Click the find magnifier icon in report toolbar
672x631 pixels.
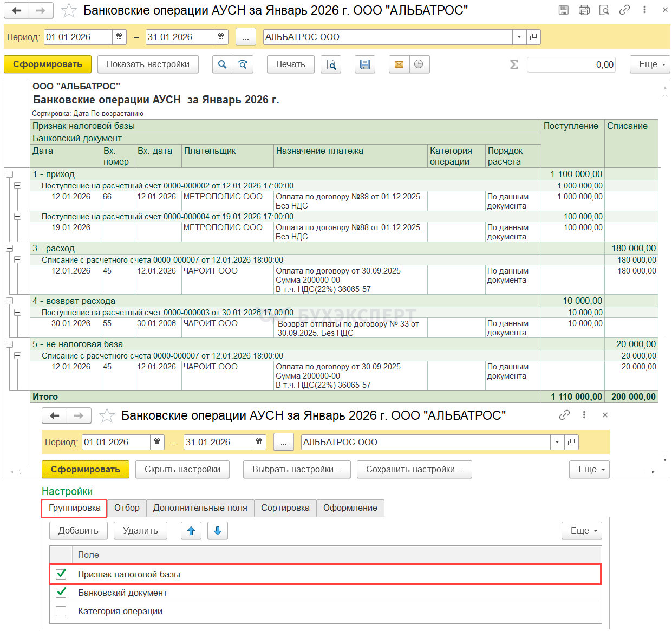tap(222, 64)
